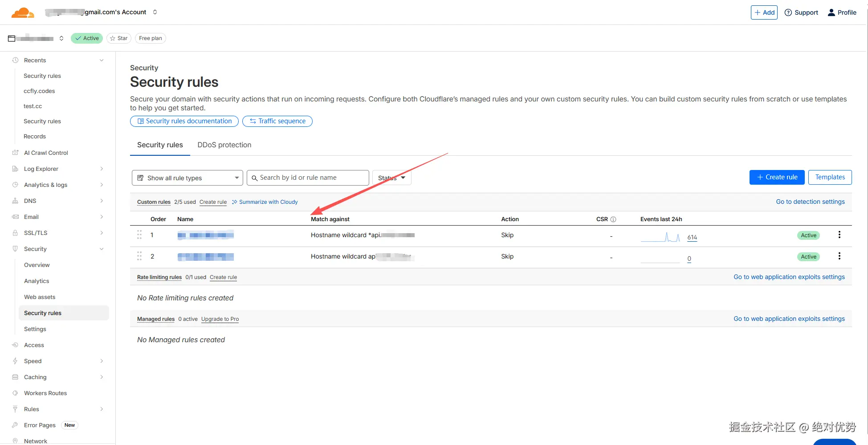
Task: Open Security Settings page
Action: [x=35, y=329]
